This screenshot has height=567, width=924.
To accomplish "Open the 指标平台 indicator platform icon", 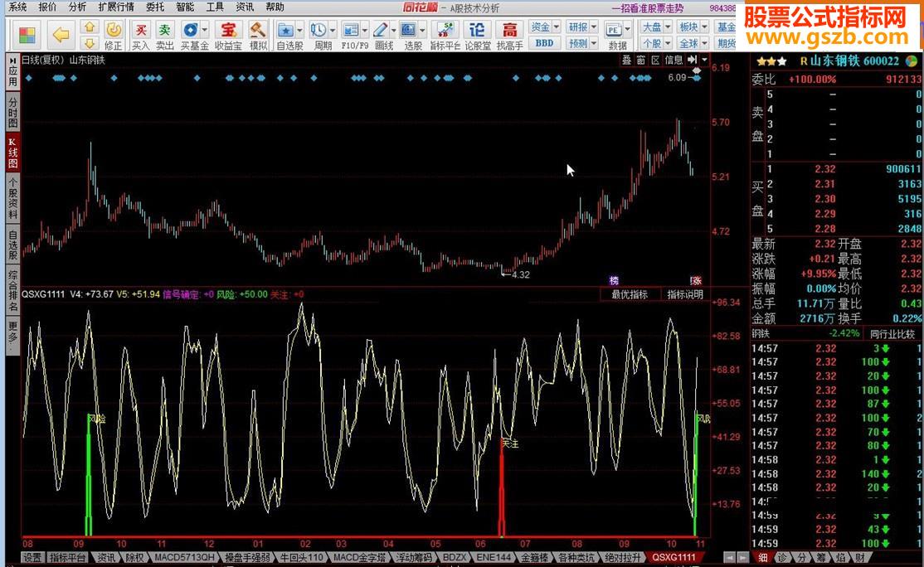I will pyautogui.click(x=445, y=36).
